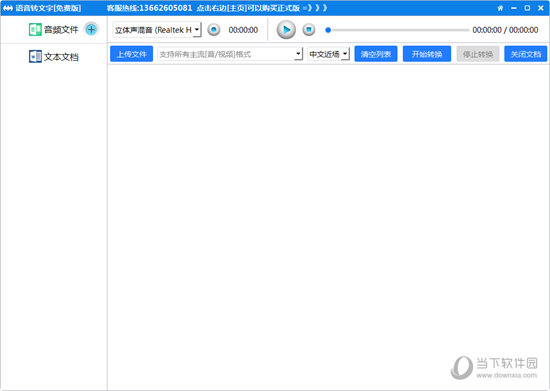Screen dimensions: 550x391
Task: Stop playback with the square stop button
Action: [x=309, y=30]
